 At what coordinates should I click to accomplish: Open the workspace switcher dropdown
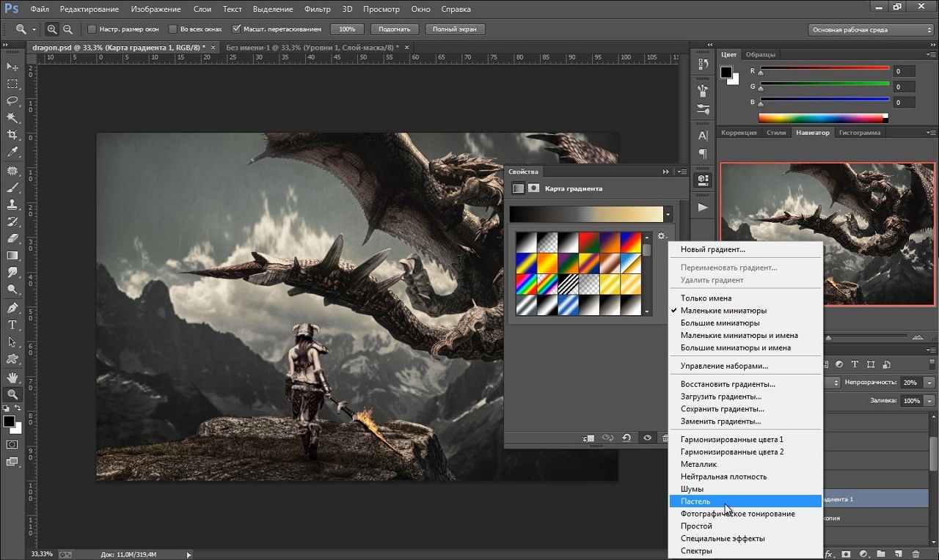(871, 29)
